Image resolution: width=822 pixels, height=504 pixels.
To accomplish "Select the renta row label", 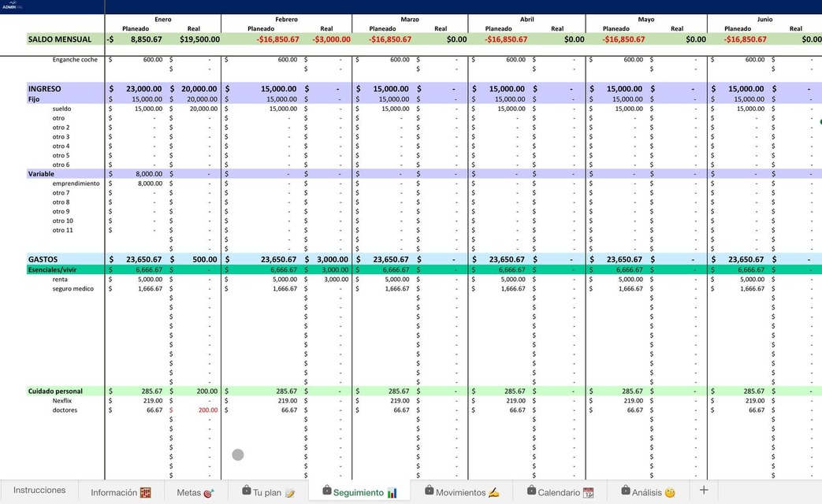I will [60, 280].
